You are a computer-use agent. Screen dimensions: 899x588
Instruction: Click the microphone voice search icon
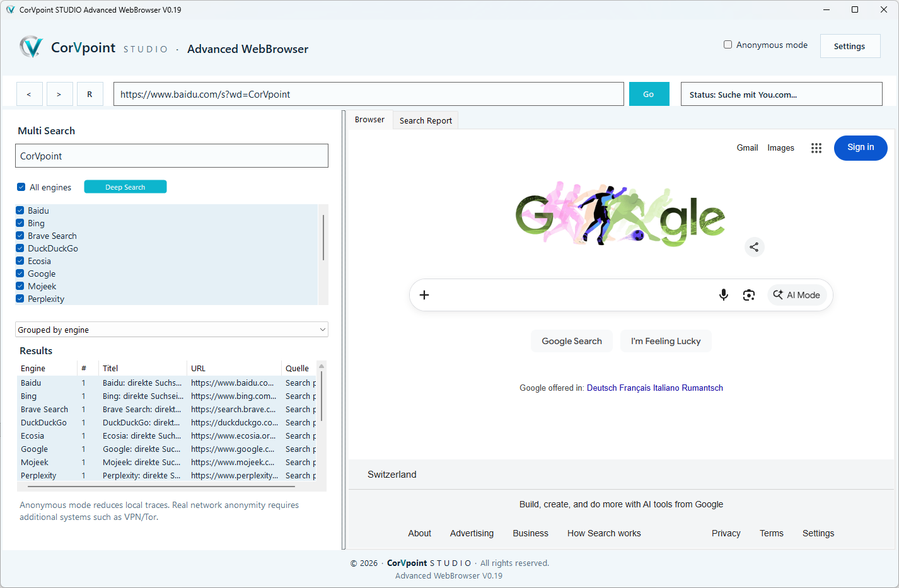pyautogui.click(x=724, y=295)
